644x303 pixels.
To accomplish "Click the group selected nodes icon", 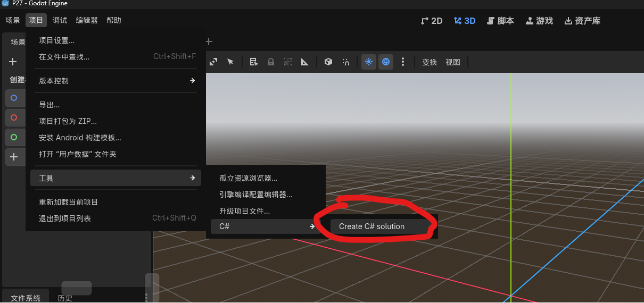I will point(288,62).
